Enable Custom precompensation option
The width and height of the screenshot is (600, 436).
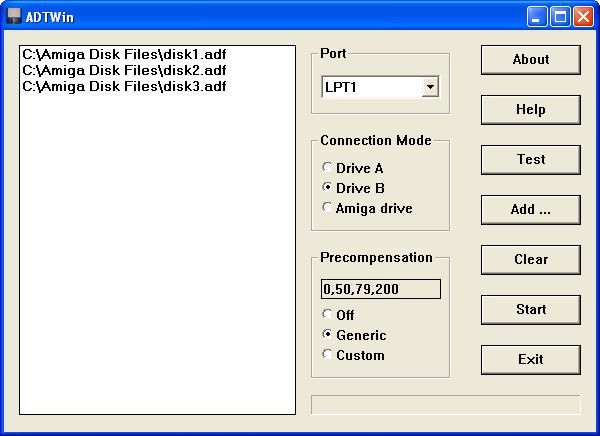pyautogui.click(x=327, y=355)
